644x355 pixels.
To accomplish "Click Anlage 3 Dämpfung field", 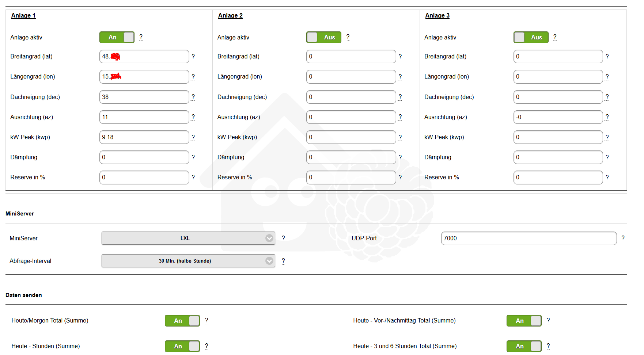I will point(558,157).
